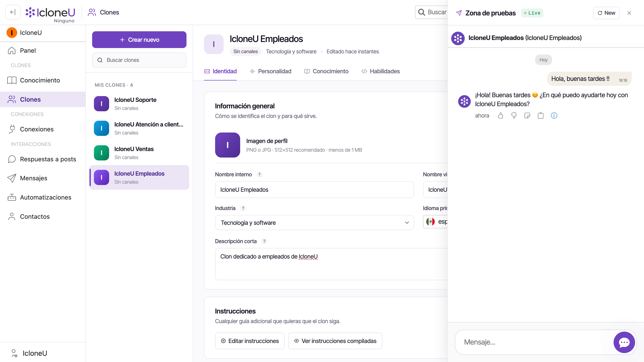Select the IcloneU Ventas clone
The width and height of the screenshot is (644, 362).
click(x=139, y=153)
